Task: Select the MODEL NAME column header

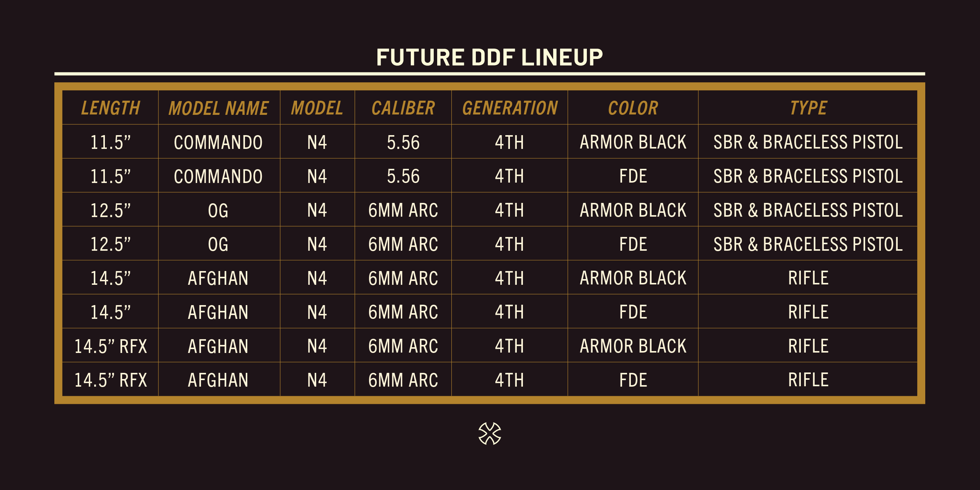Action: point(219,108)
